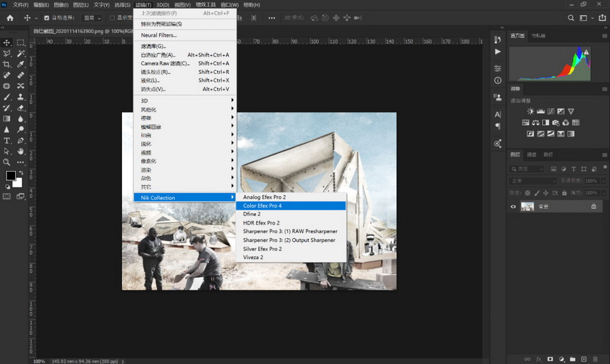Select the Crop tool

coord(7,64)
